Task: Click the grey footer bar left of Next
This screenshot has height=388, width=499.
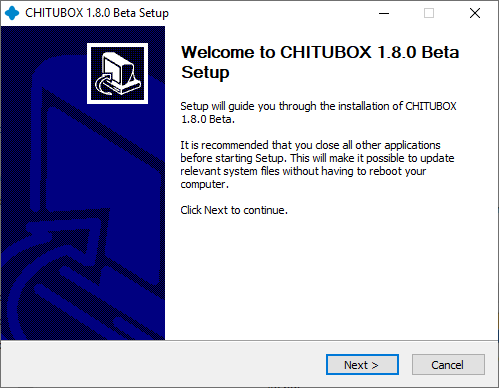Action: (x=163, y=364)
